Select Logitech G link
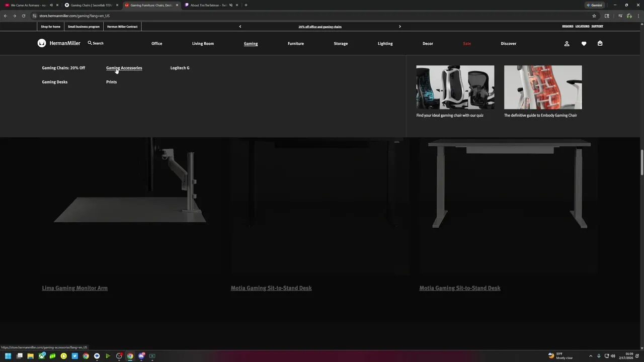This screenshot has height=362, width=644. pyautogui.click(x=180, y=68)
